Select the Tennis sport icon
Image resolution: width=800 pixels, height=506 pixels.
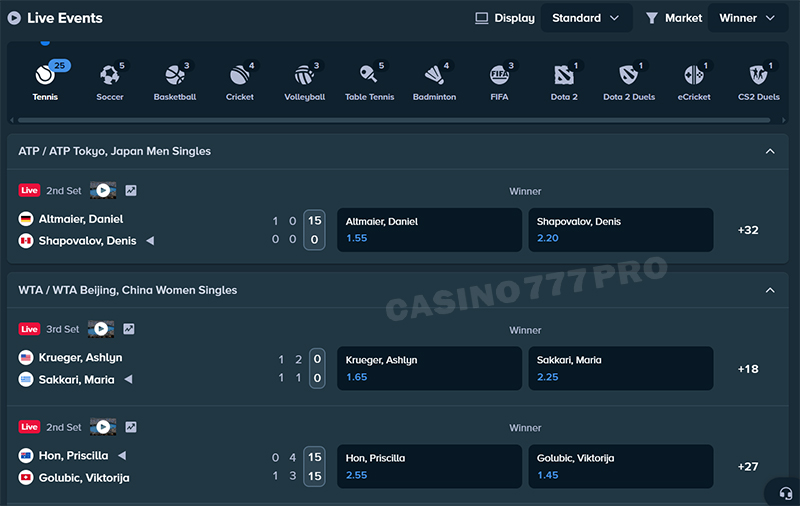point(45,76)
